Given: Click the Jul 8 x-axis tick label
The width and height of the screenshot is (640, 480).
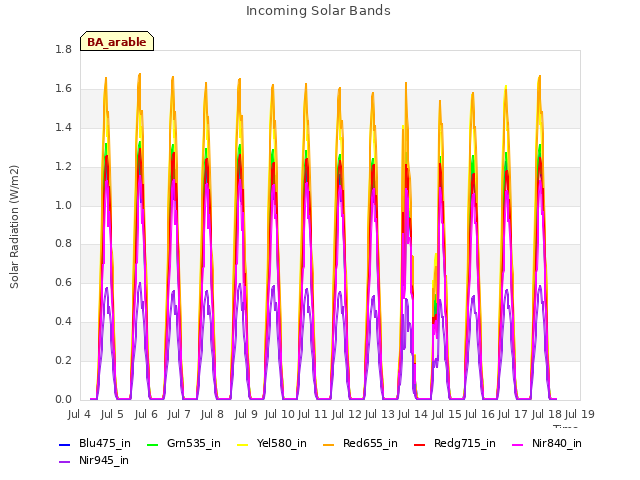Looking at the screenshot, I should tap(213, 414).
